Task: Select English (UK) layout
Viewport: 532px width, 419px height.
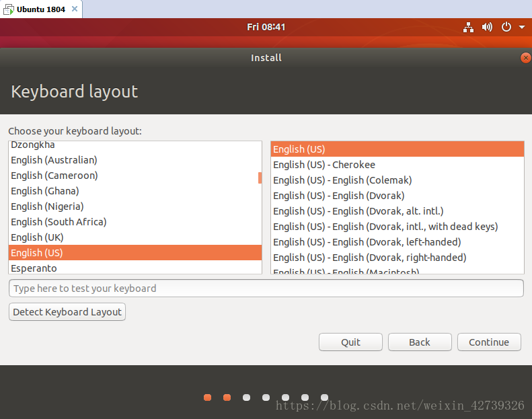Action: 135,237
